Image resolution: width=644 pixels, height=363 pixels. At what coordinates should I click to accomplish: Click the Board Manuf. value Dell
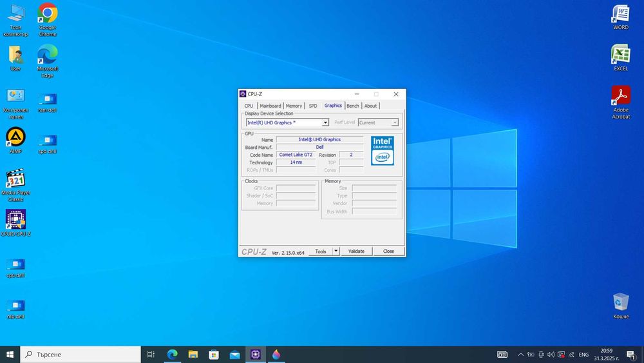[x=319, y=147]
